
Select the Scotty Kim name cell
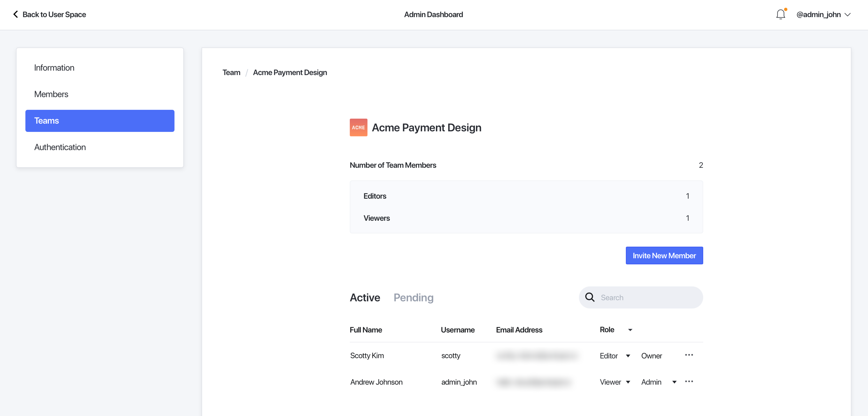(x=367, y=356)
